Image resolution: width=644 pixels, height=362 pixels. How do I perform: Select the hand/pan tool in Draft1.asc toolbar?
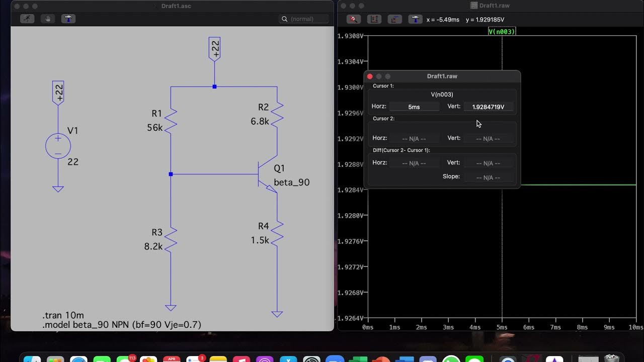(x=48, y=19)
